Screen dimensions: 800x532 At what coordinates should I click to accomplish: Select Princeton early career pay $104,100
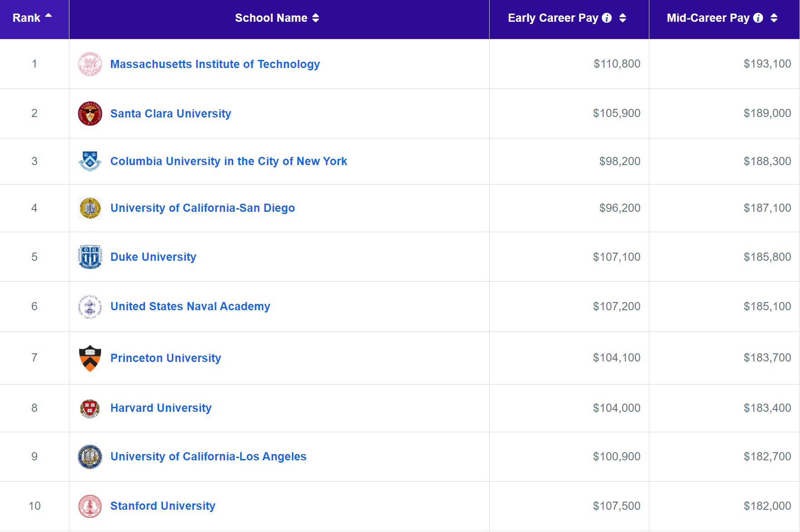coord(617,357)
